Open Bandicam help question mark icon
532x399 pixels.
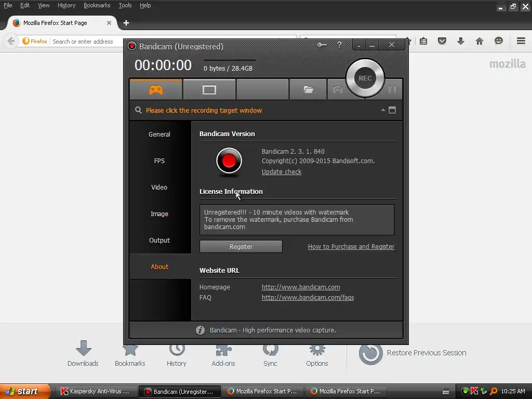(339, 45)
